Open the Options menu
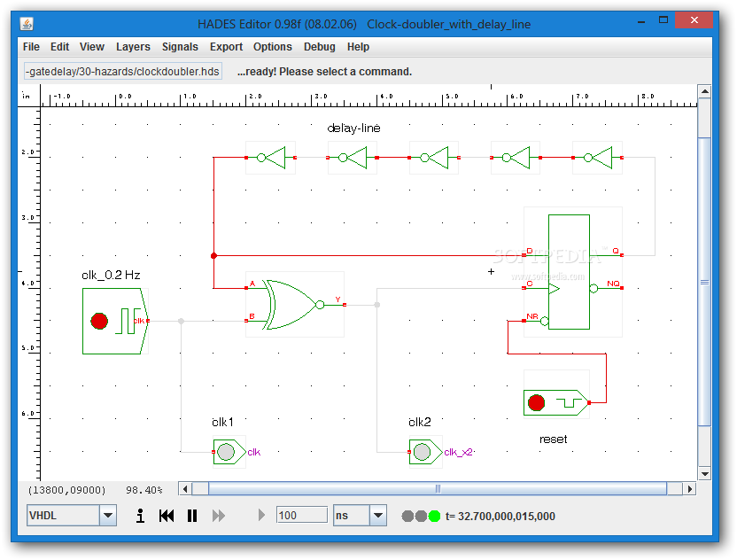 click(273, 47)
